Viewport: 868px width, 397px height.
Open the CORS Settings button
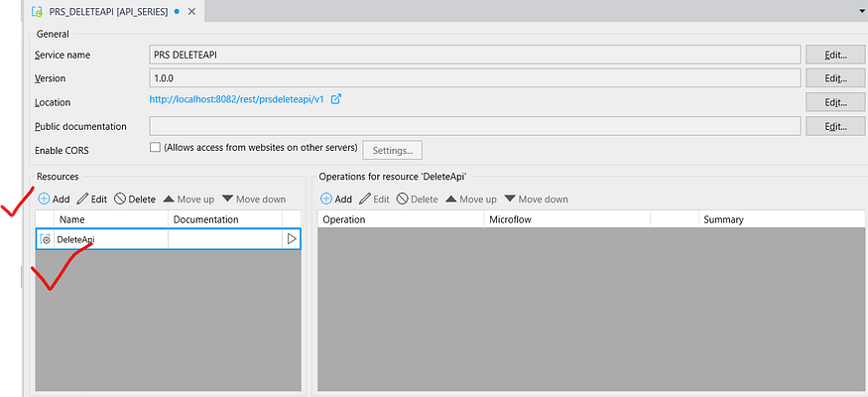pyautogui.click(x=393, y=150)
